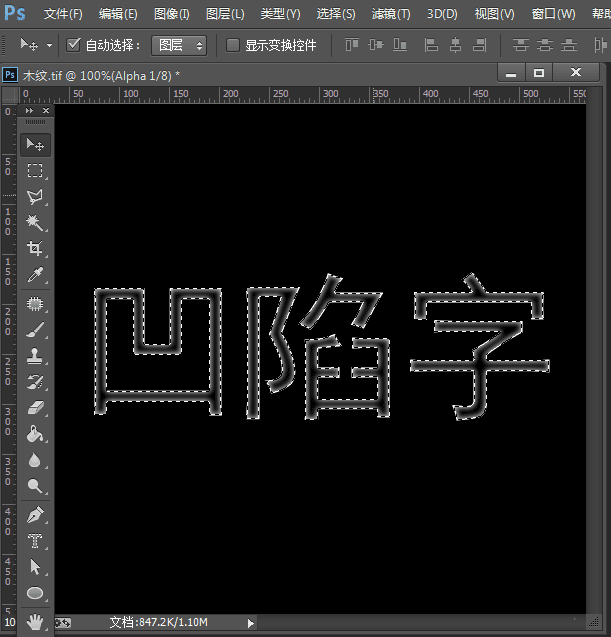Click Align Bottom Edges icon
The image size is (611, 637).
(400, 45)
